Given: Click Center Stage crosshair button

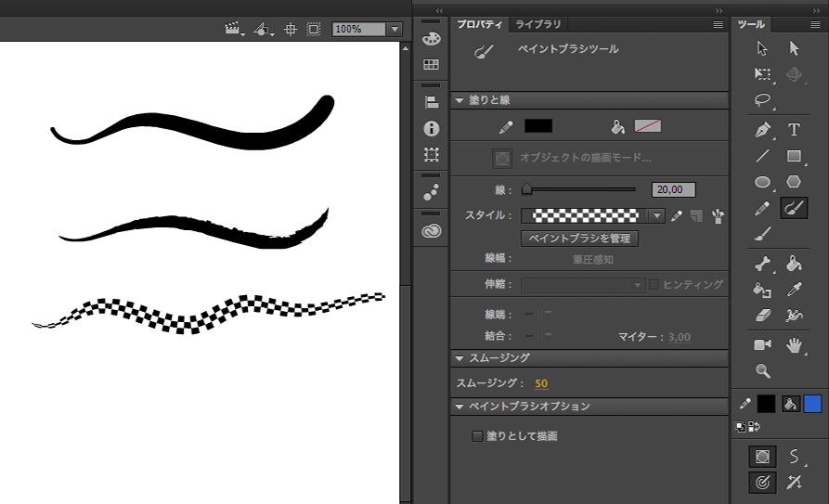Looking at the screenshot, I should tap(291, 29).
